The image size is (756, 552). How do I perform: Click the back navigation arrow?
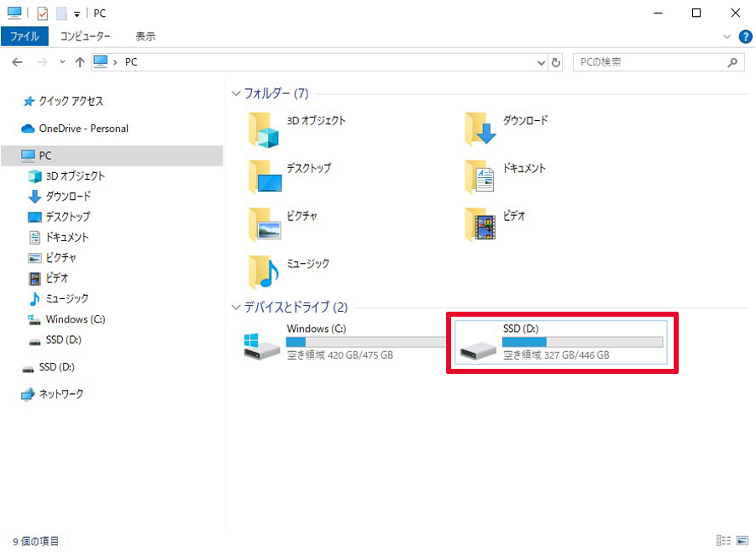(x=18, y=62)
